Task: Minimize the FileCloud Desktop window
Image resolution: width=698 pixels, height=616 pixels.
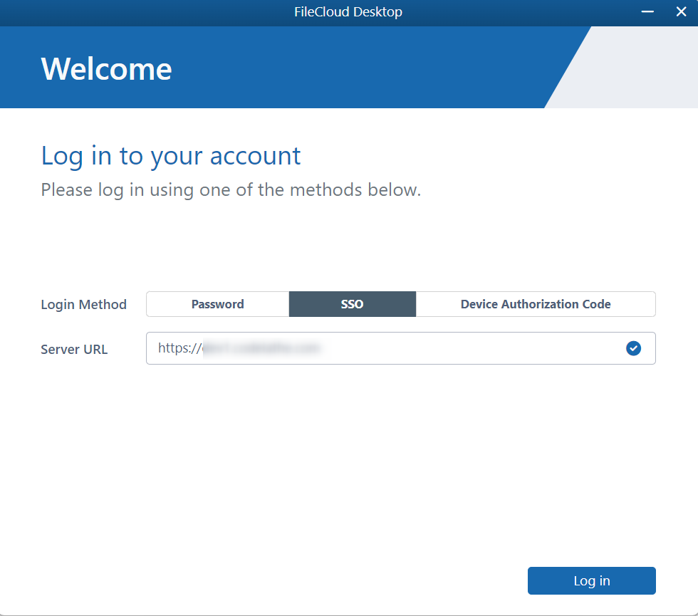Action: click(647, 12)
